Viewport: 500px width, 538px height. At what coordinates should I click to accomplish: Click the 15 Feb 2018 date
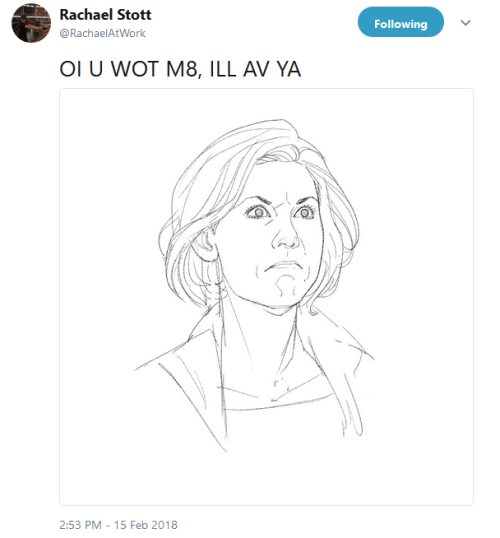click(146, 525)
